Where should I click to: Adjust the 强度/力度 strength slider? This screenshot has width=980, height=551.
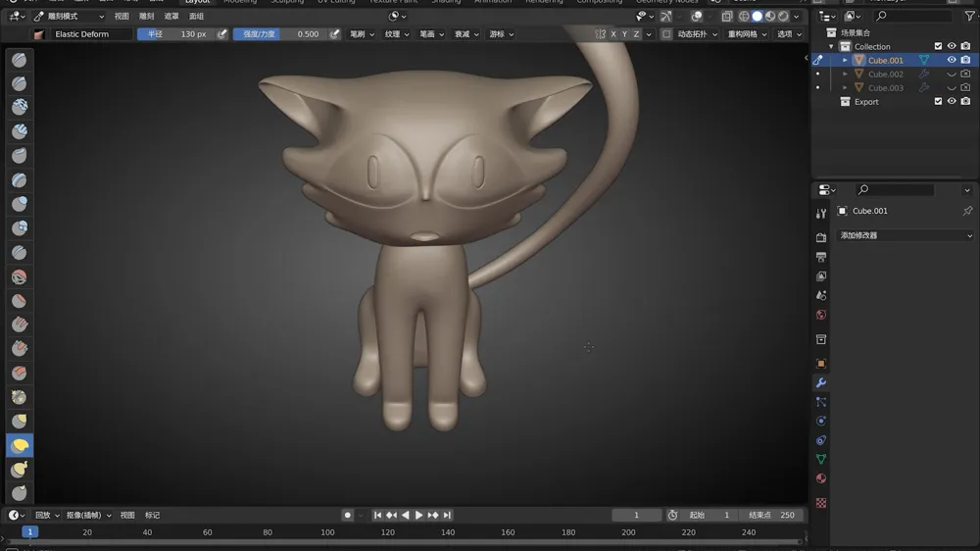click(x=280, y=34)
